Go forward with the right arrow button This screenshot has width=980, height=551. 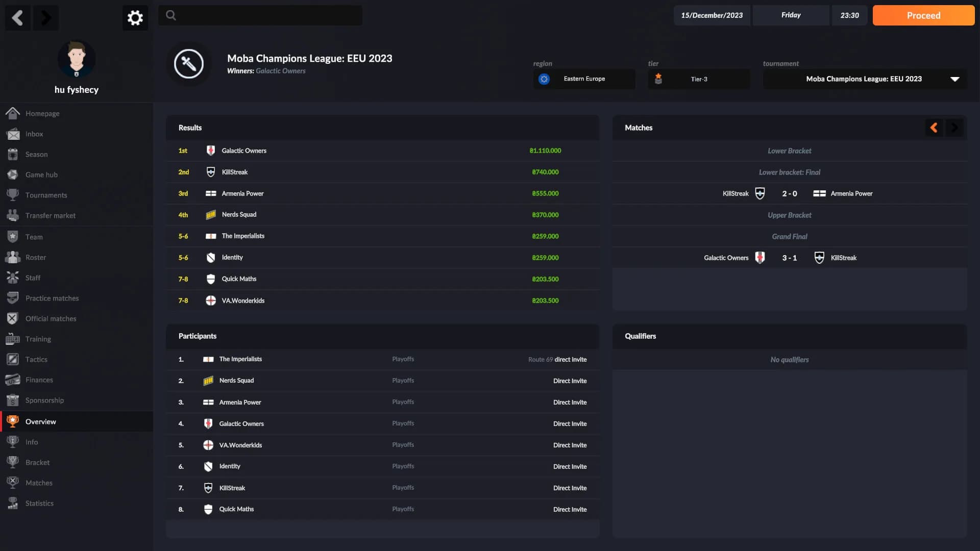pos(46,18)
